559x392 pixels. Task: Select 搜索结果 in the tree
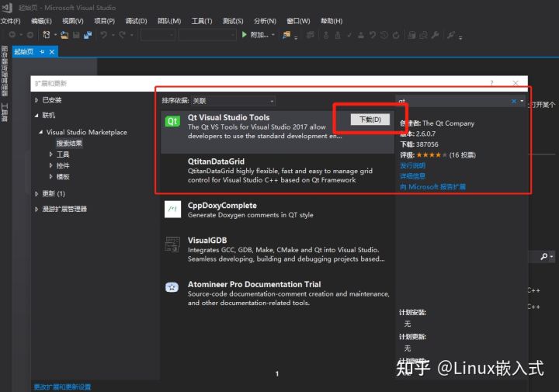click(x=69, y=144)
